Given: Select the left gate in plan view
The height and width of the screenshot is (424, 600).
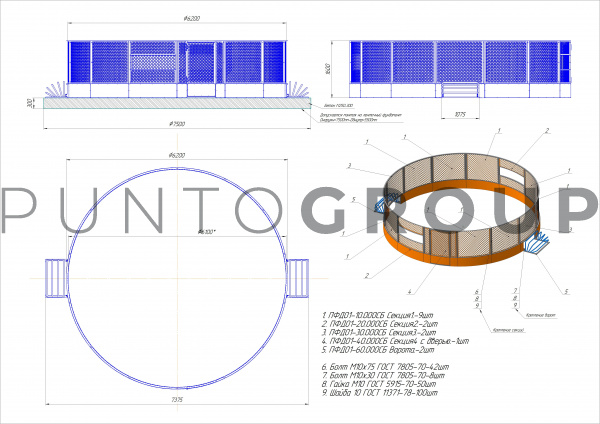Looking at the screenshot, I should (57, 278).
